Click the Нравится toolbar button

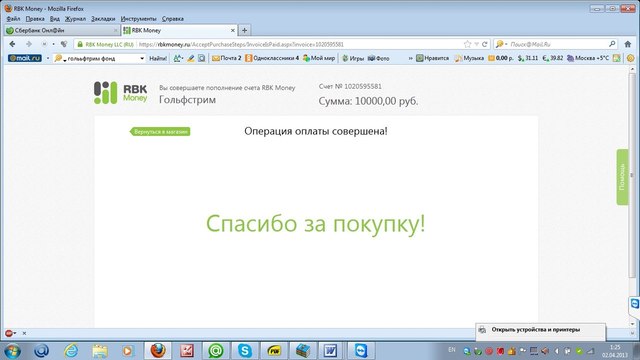click(x=432, y=58)
